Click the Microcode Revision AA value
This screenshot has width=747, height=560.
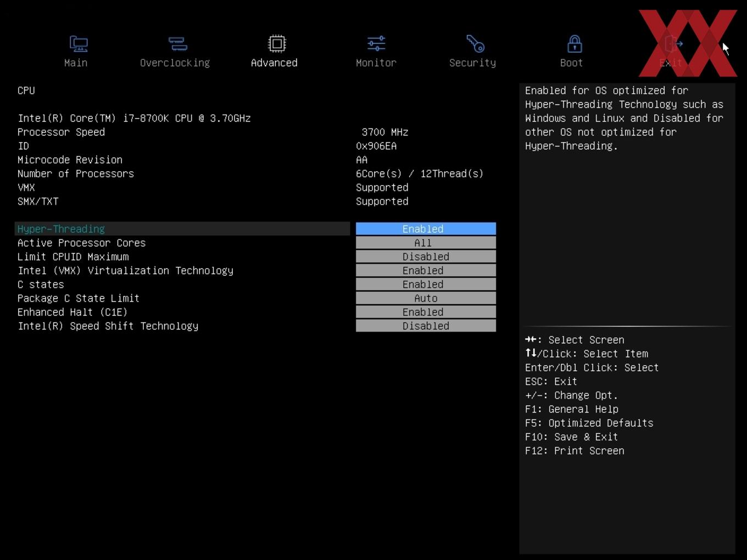click(361, 160)
